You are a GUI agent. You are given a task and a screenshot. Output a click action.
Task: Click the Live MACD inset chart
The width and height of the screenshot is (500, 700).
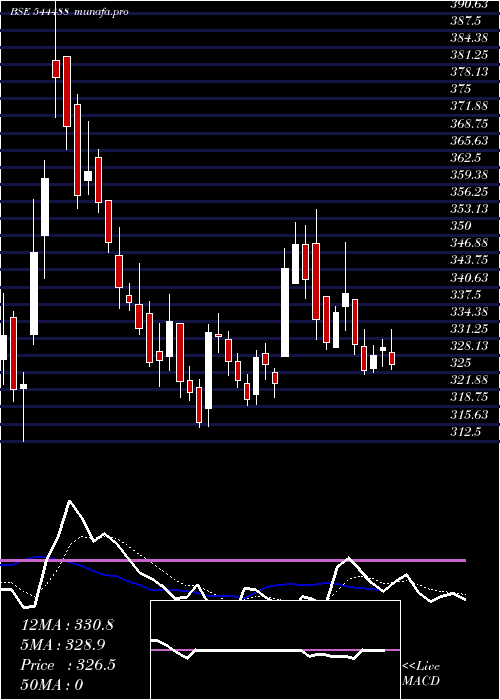(275, 650)
